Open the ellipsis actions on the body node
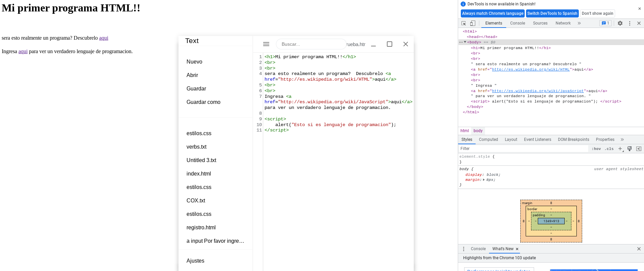The image size is (644, 271). coord(461,42)
